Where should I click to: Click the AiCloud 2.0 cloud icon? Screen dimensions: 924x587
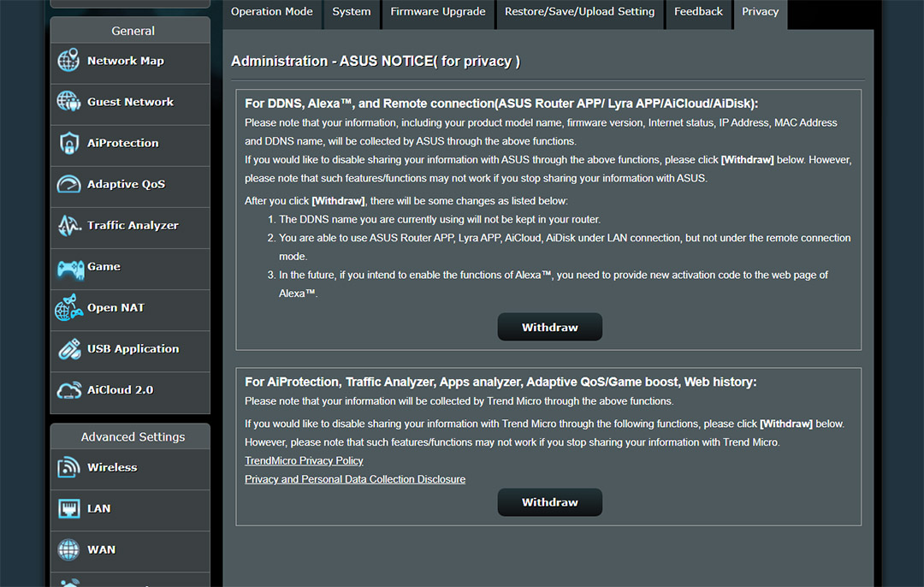(69, 390)
